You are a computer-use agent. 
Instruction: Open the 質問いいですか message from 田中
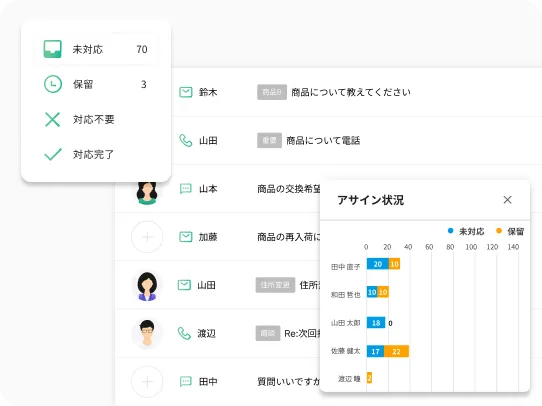[289, 381]
